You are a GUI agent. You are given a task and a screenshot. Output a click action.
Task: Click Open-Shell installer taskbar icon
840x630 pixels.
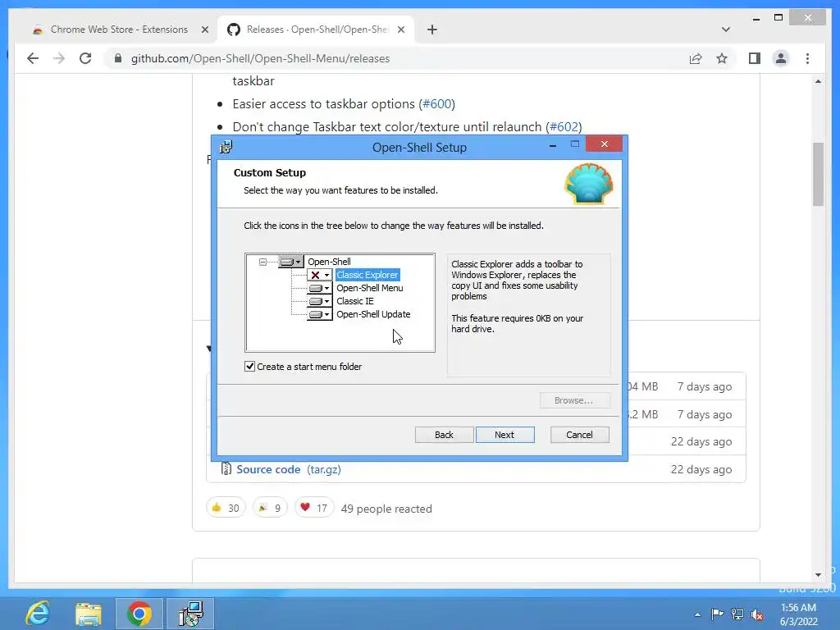click(x=190, y=614)
